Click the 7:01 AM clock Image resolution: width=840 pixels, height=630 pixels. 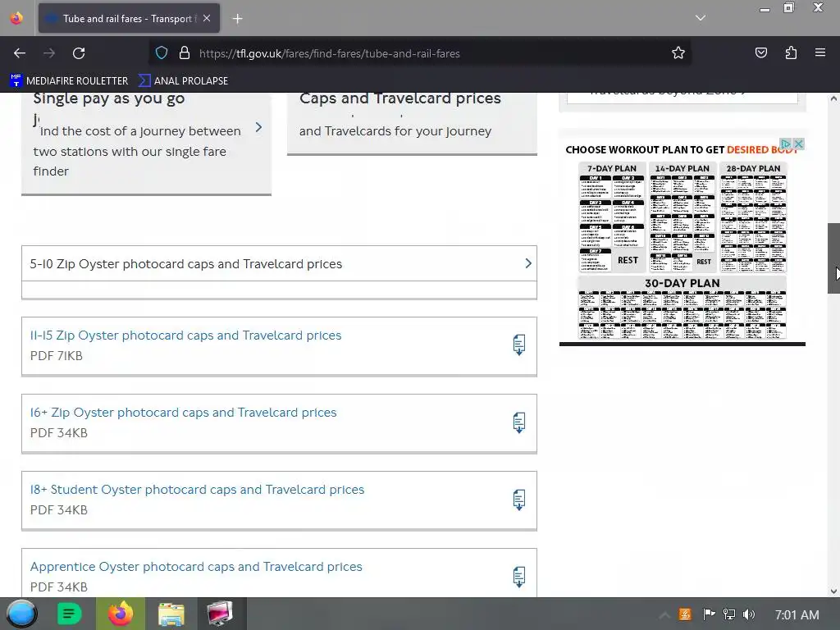[x=797, y=615]
